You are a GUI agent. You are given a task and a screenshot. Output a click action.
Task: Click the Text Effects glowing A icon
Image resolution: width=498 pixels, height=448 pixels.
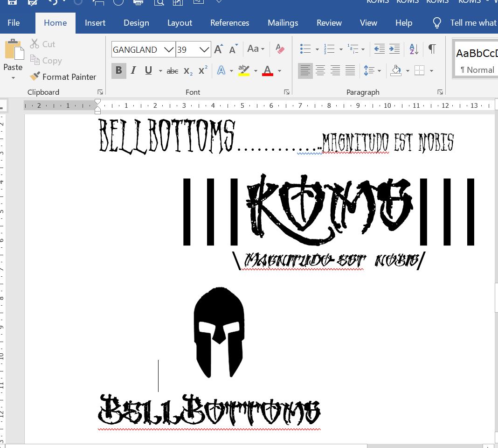pos(221,71)
